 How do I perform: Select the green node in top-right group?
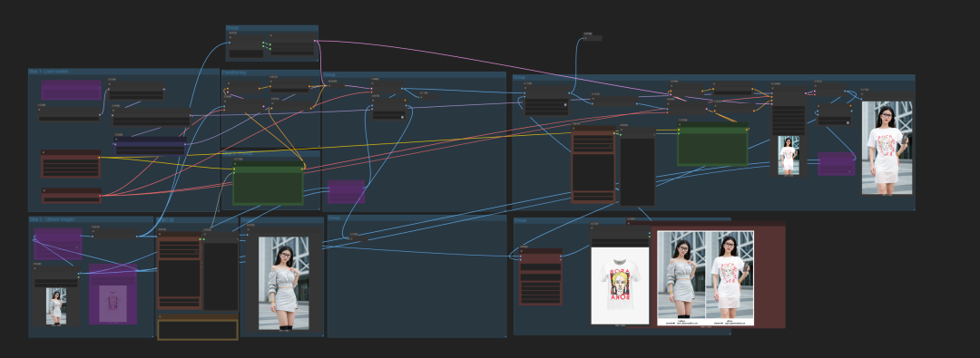coord(712,144)
